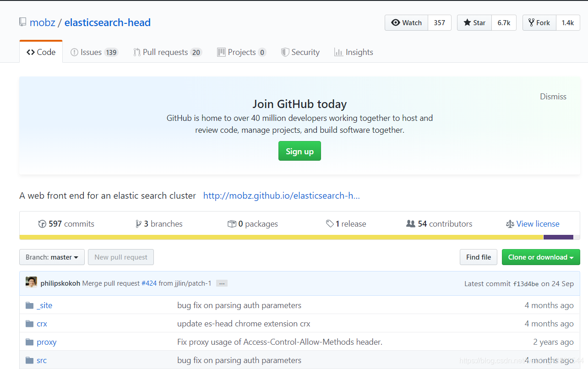The image size is (588, 369).
Task: Open the mobz owner profile link
Action: click(43, 22)
